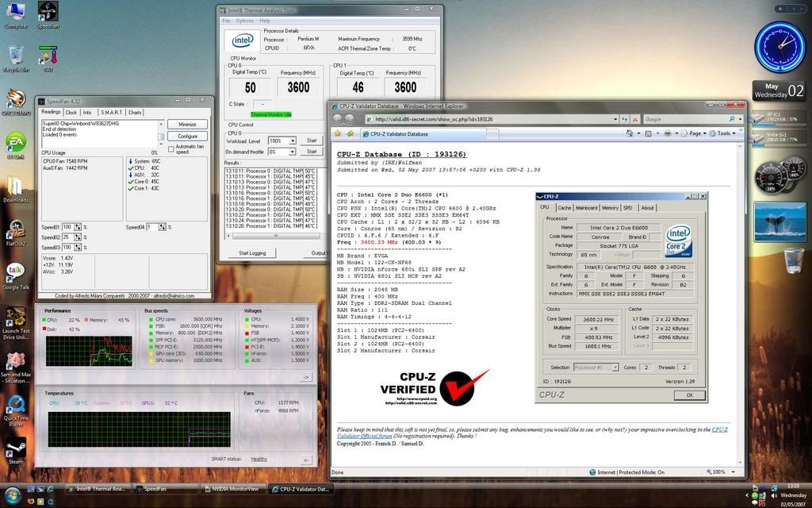The image size is (812, 508).
Task: Launch the TAT thermometer desktop shortcut
Action: (48, 58)
